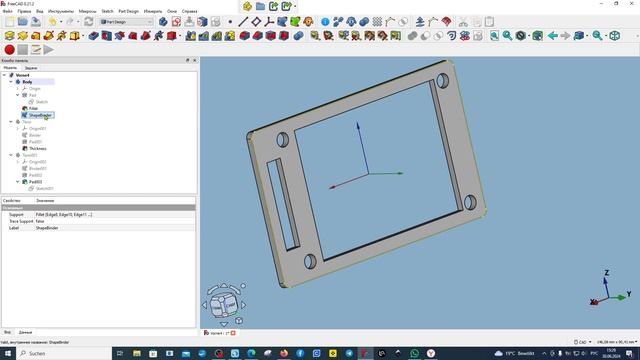Open WhatsApp from the taskbar
The width and height of the screenshot is (640, 360).
[x=414, y=353]
